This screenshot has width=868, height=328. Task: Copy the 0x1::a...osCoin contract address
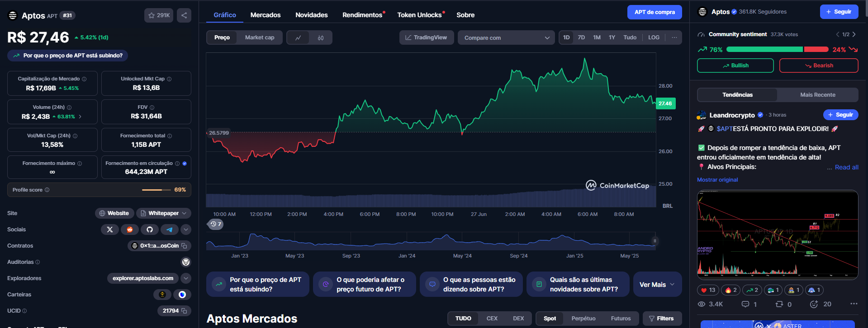(184, 246)
